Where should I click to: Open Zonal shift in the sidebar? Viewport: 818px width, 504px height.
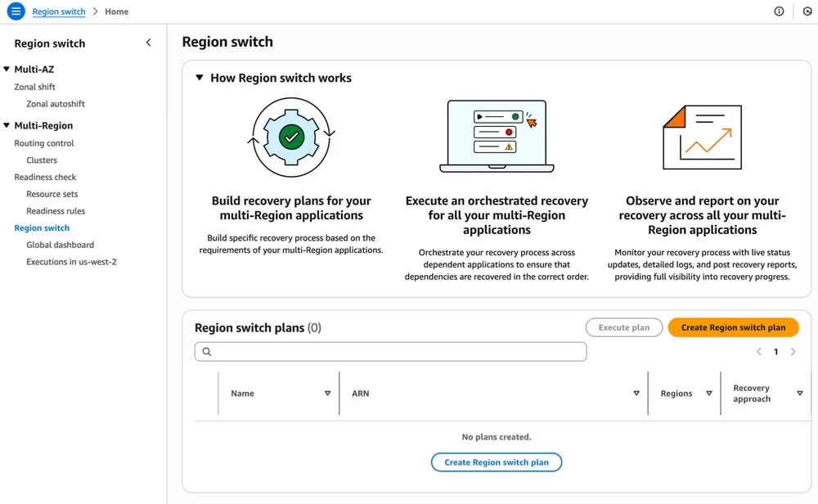34,87
